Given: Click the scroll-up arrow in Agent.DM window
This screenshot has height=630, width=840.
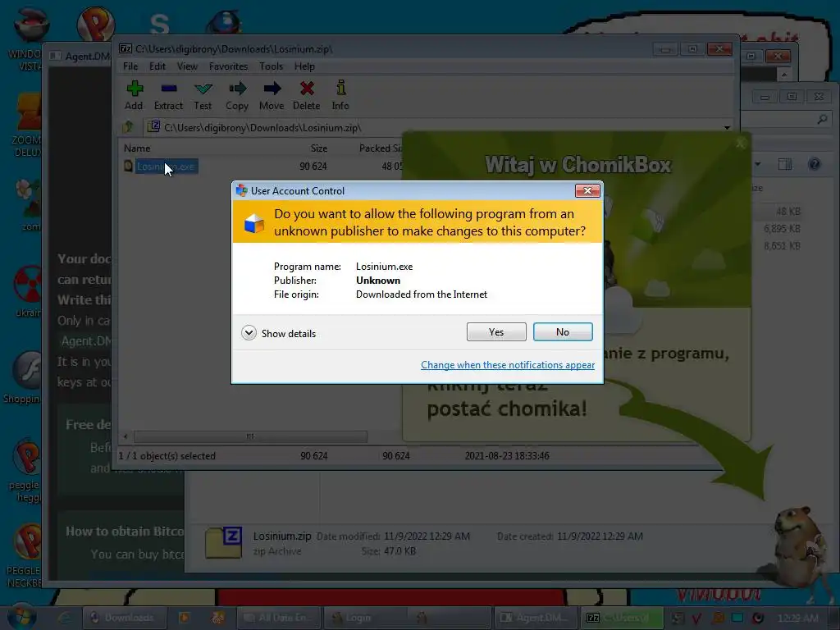Looking at the screenshot, I should coord(783,75).
